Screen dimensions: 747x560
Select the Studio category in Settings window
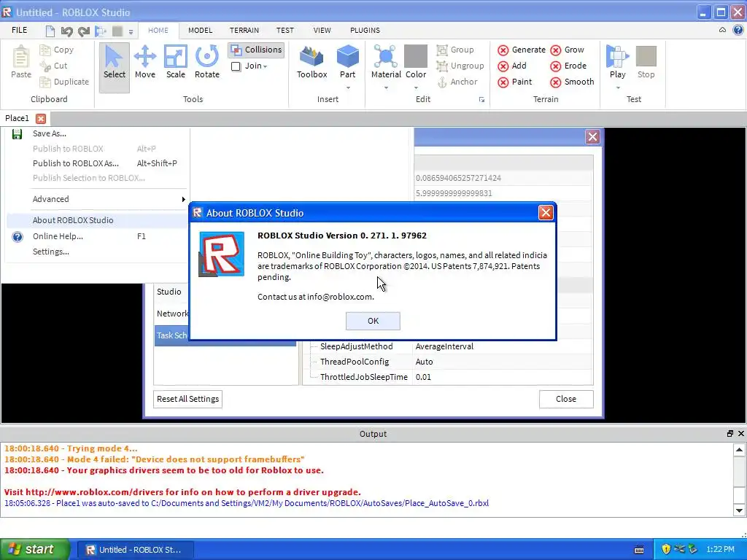(169, 292)
